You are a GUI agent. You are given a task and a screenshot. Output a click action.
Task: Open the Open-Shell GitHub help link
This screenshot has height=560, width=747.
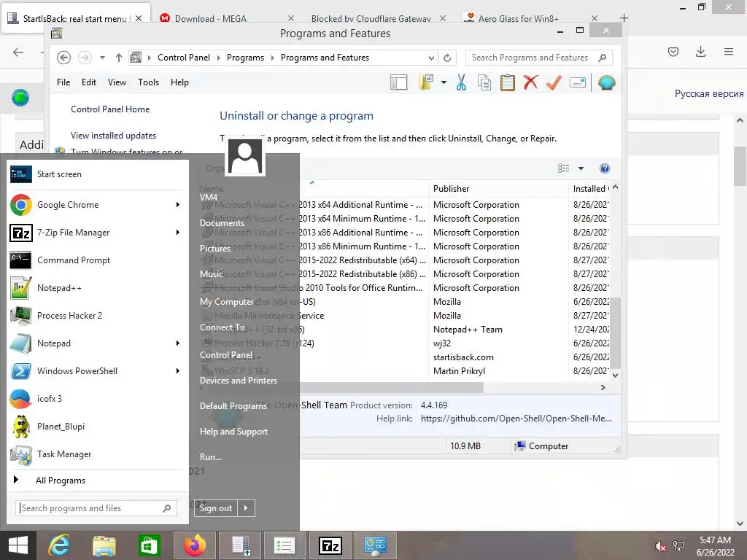[516, 419]
